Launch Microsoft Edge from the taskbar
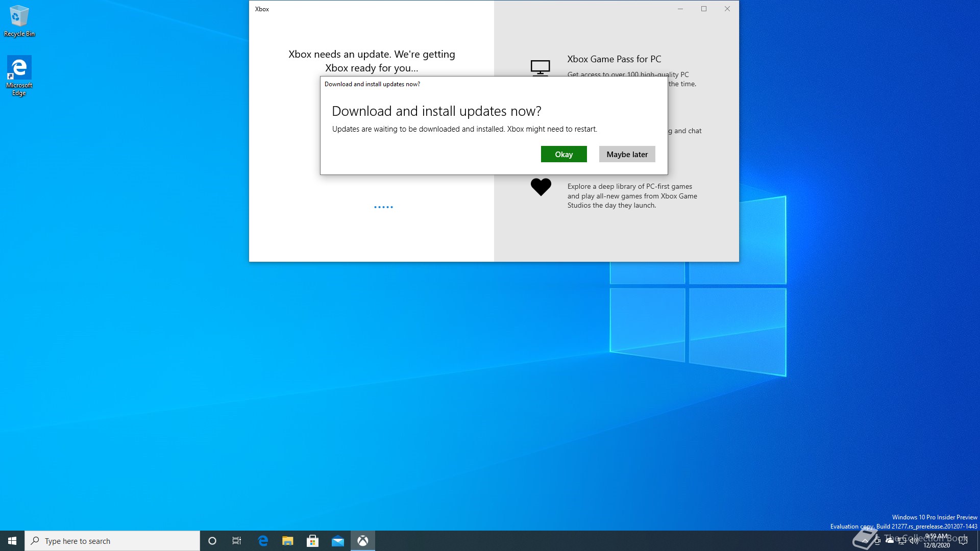Screen dimensions: 980x551 pos(263,541)
